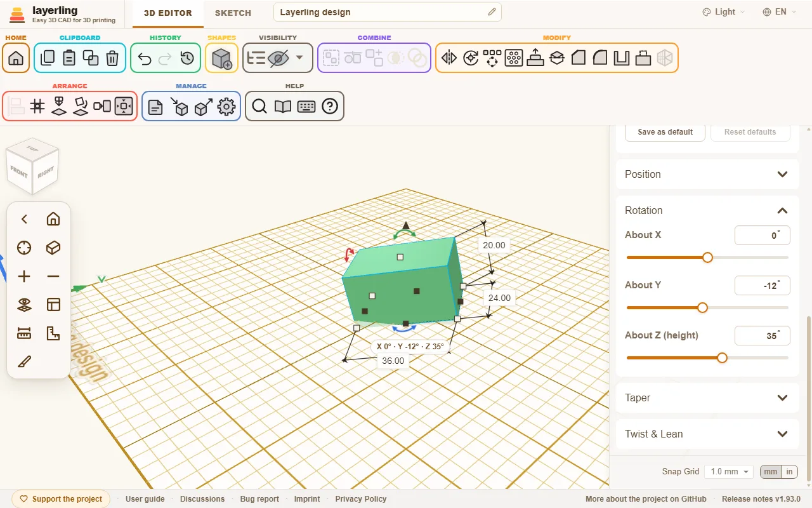This screenshot has width=812, height=508.
Task: Switch units to inches
Action: click(x=789, y=472)
